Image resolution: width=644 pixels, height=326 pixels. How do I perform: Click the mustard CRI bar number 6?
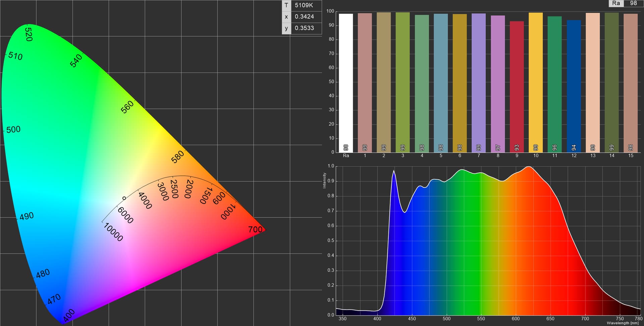pos(460,83)
